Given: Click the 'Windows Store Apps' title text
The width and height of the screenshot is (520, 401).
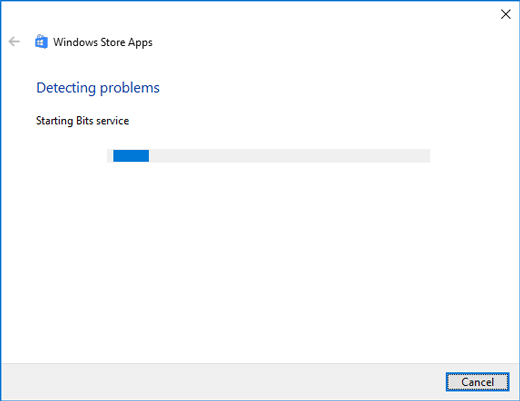Looking at the screenshot, I should [103, 42].
